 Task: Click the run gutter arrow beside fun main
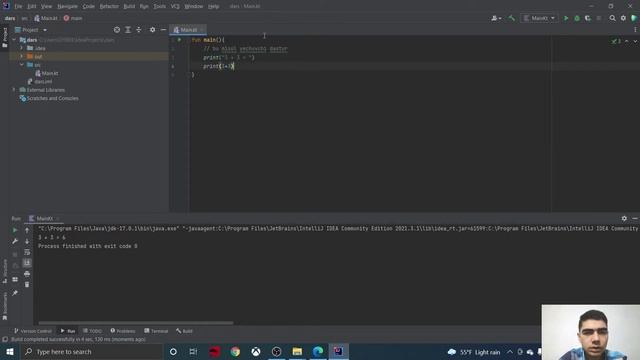[179, 40]
